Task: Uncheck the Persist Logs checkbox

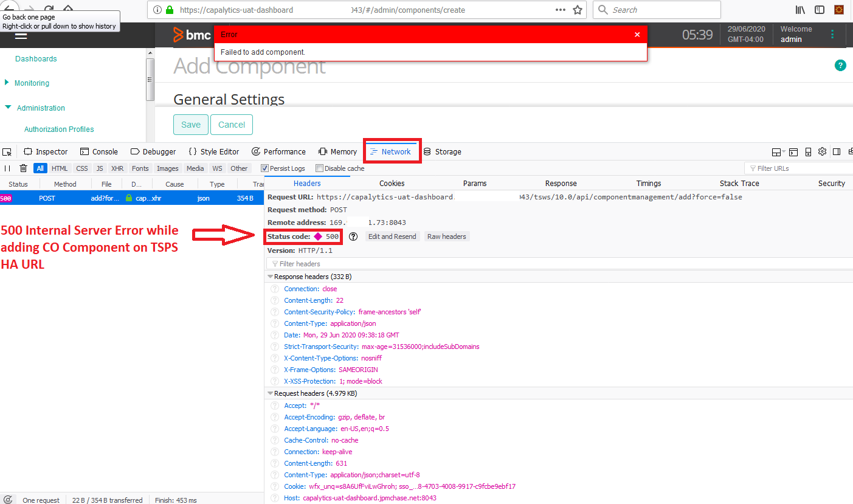Action: [264, 168]
